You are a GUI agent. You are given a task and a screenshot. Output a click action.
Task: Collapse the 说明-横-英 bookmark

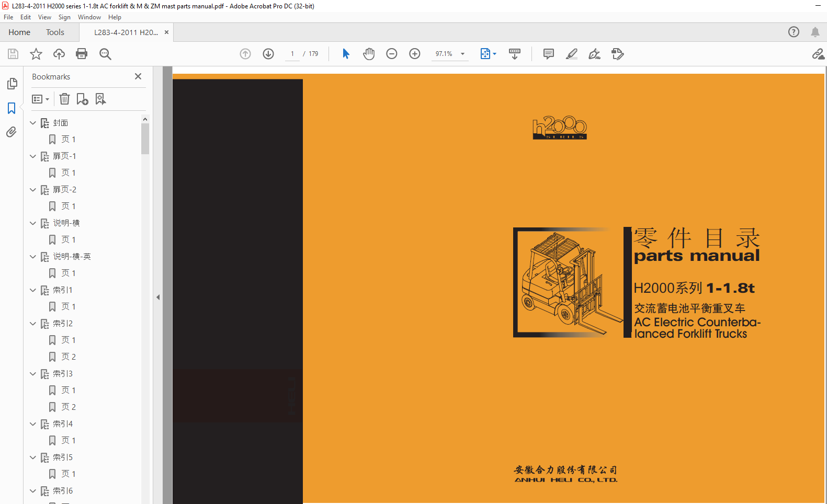[x=33, y=257]
